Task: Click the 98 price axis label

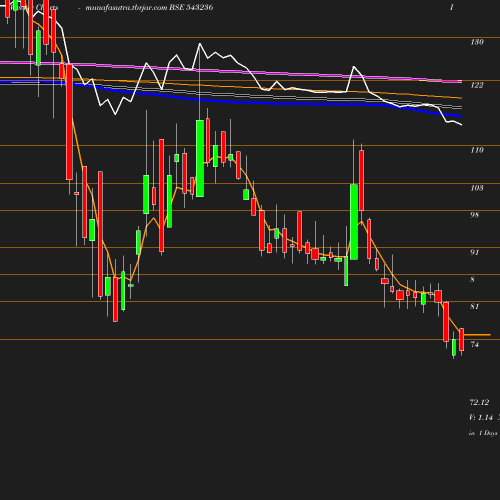Action: [x=475, y=215]
